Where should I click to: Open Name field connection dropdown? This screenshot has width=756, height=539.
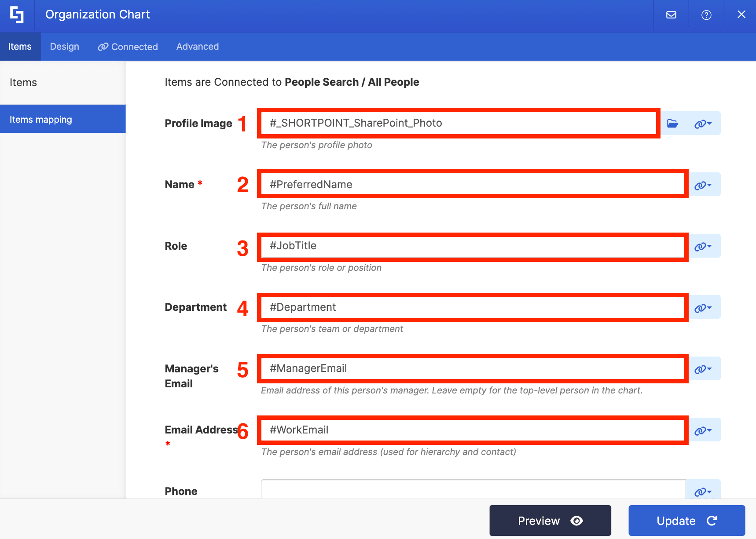[x=703, y=185]
